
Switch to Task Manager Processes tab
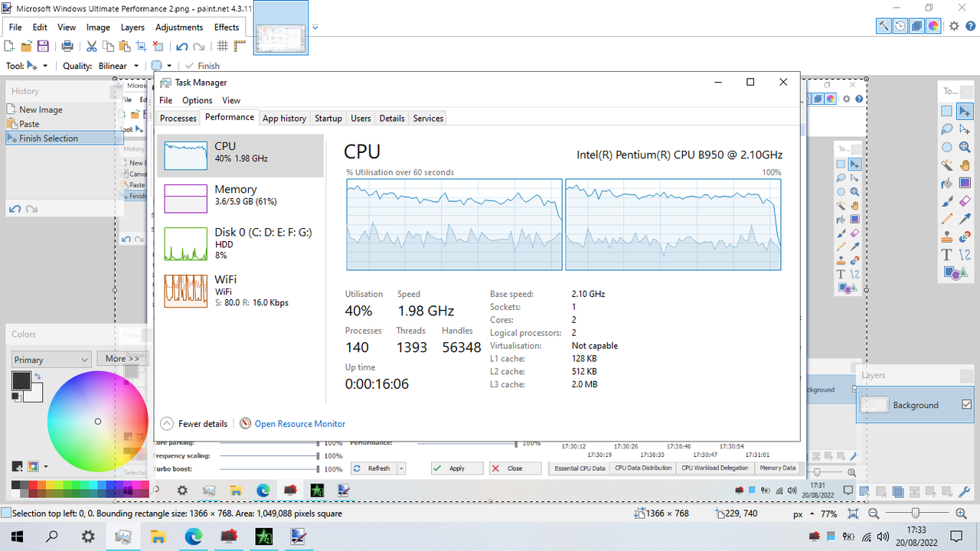tap(178, 118)
